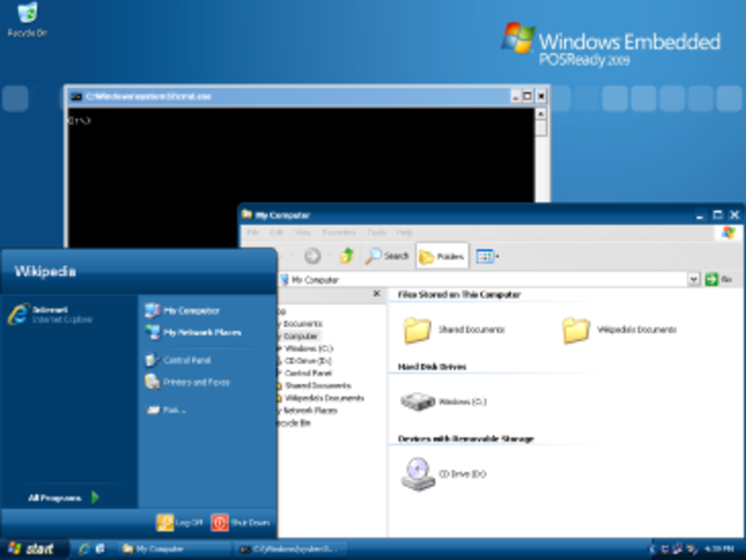746x560 pixels.
Task: Click cmd window scroll up arrow
Action: tap(541, 114)
